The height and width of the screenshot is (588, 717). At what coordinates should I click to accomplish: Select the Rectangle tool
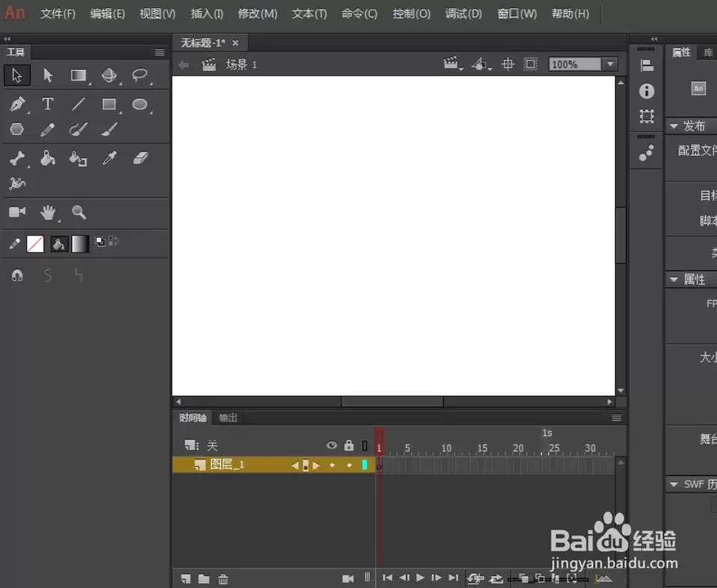coord(109,105)
